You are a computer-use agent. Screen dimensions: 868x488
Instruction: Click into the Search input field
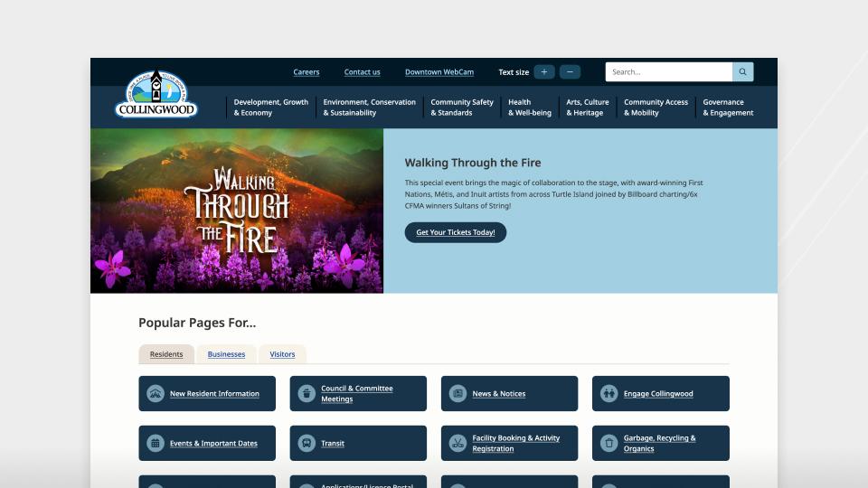pos(669,72)
